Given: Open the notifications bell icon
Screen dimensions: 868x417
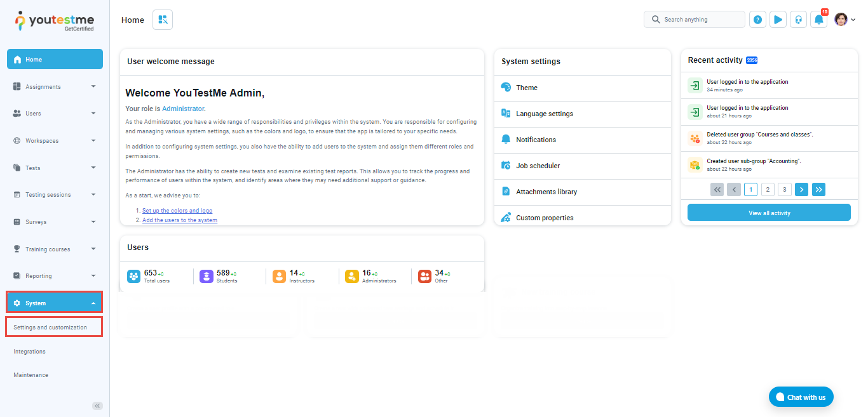Looking at the screenshot, I should (x=819, y=20).
